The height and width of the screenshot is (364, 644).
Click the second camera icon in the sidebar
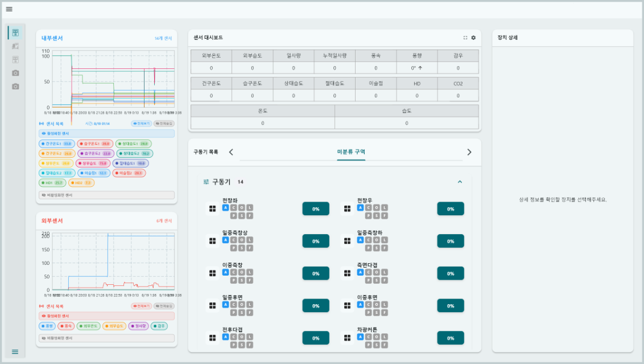[15, 87]
